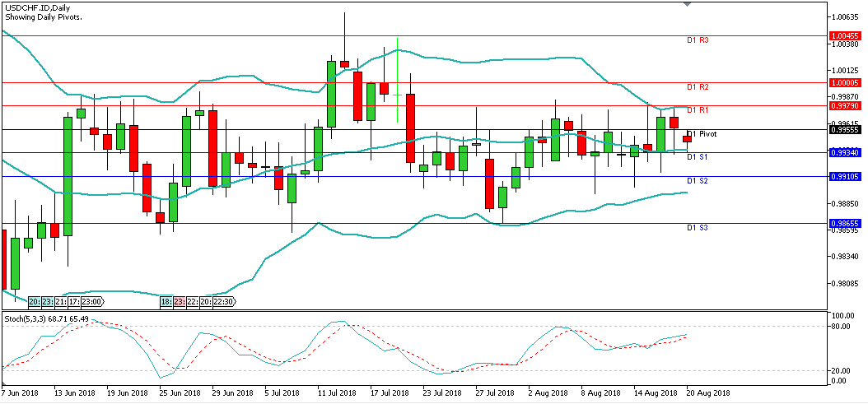The width and height of the screenshot is (868, 404).
Task: Click the USDCHF.ID,Daily chart title
Action: tap(37, 7)
